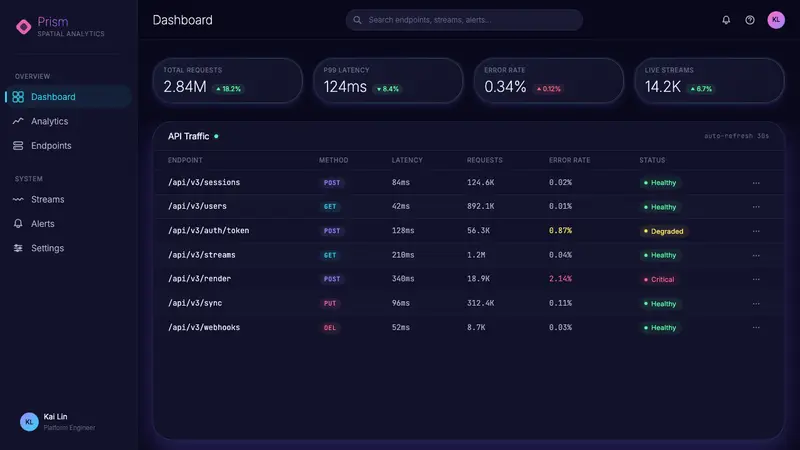Open the P99 Latency 124ms card
800x450 pixels.
pos(388,81)
